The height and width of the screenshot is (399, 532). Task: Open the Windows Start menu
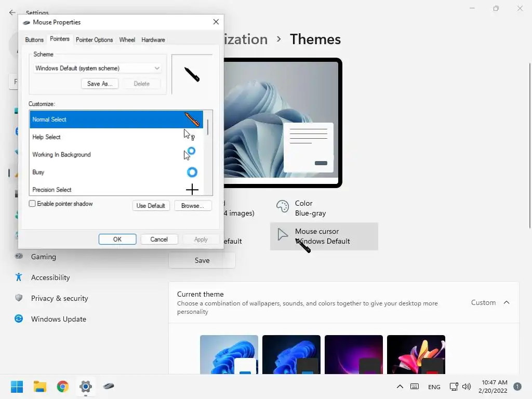(x=17, y=387)
